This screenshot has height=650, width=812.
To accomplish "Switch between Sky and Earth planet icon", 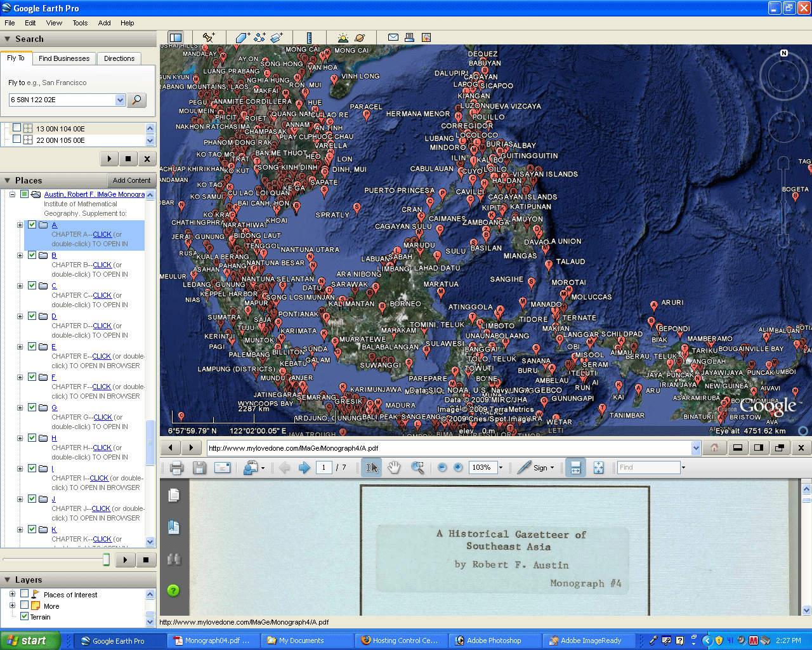I will pos(360,37).
